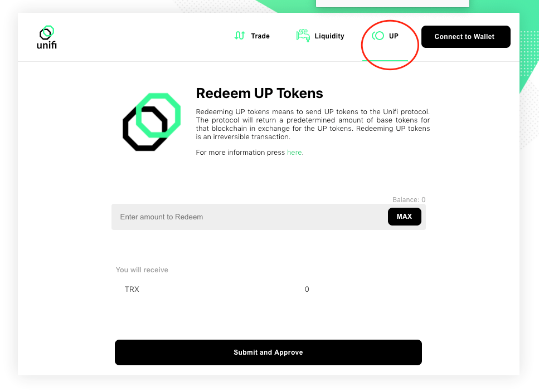The height and width of the screenshot is (392, 539).
Task: Connect to Wallet button
Action: [x=466, y=37]
